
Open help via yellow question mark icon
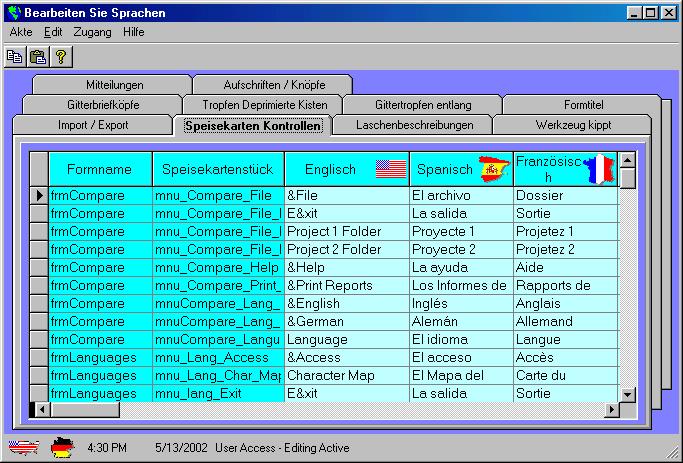click(60, 58)
